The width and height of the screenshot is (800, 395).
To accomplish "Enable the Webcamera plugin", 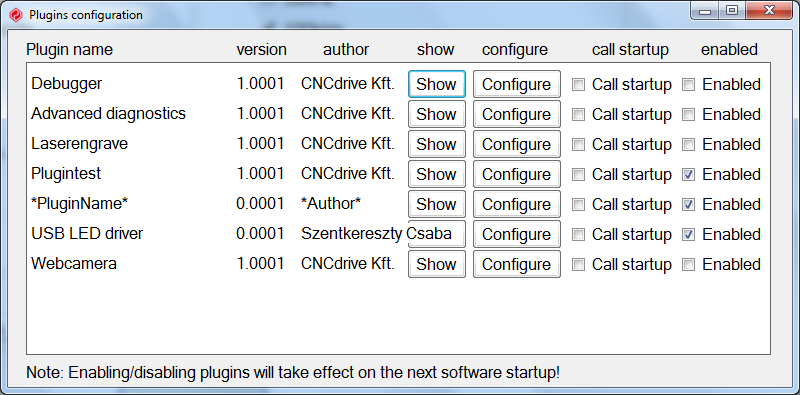I will [x=688, y=265].
